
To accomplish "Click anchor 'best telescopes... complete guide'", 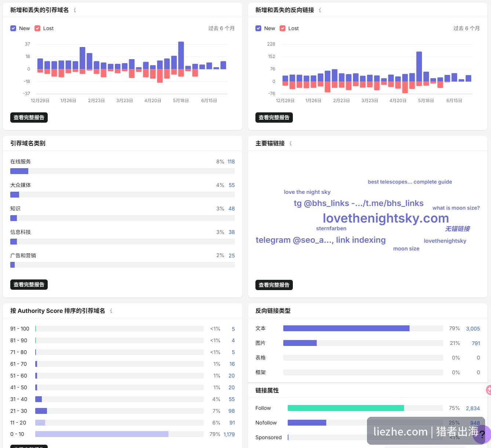I will coord(410,182).
